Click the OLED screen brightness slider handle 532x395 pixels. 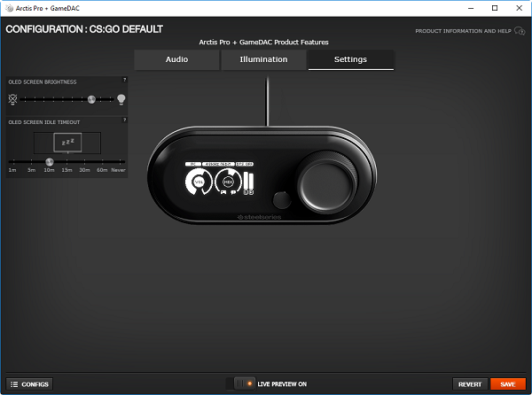click(91, 99)
